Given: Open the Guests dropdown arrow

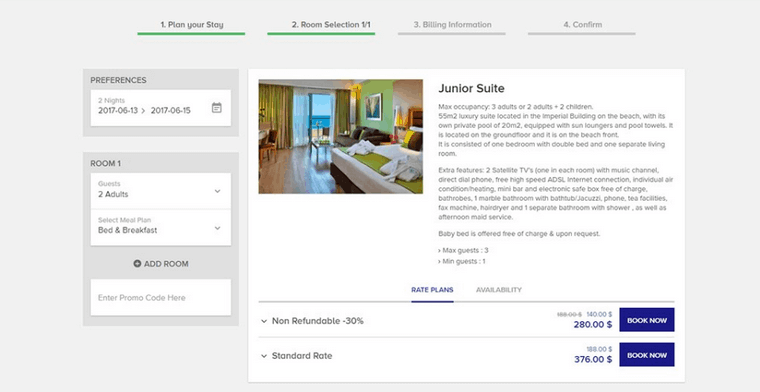Looking at the screenshot, I should (x=218, y=191).
